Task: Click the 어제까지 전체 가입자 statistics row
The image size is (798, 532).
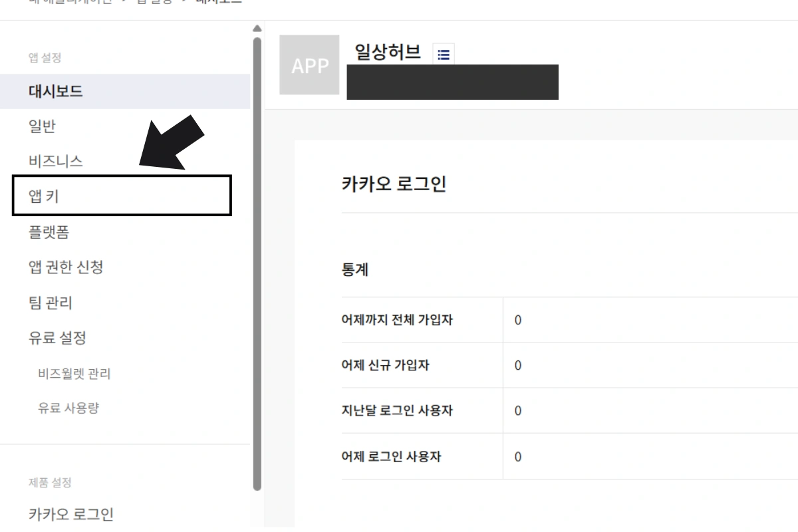Action: pos(397,320)
